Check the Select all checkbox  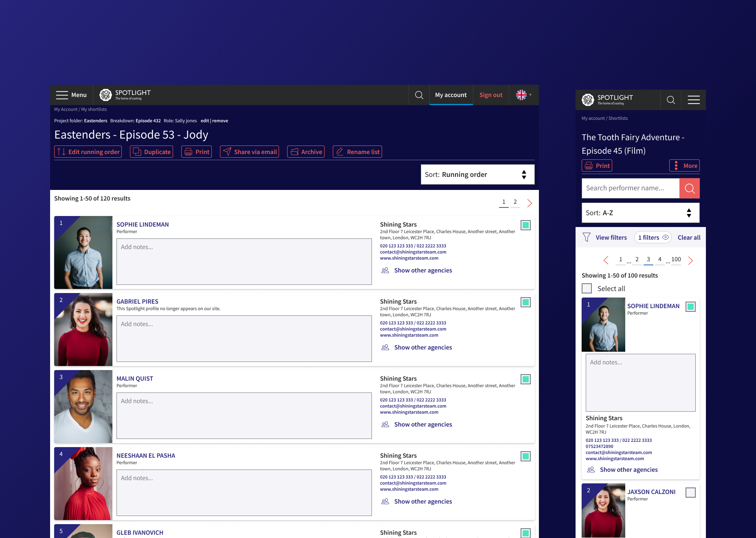click(587, 289)
